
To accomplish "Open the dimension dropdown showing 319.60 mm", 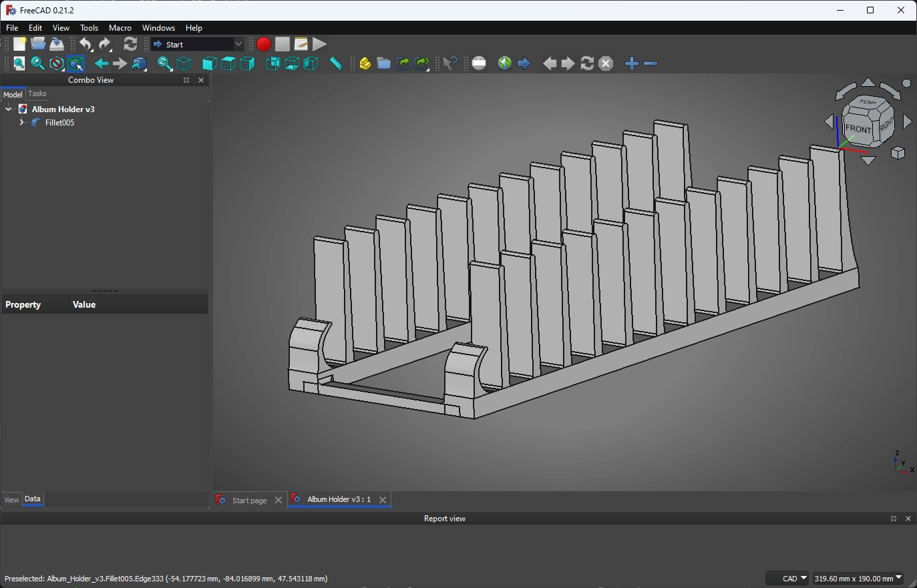I will tap(858, 579).
